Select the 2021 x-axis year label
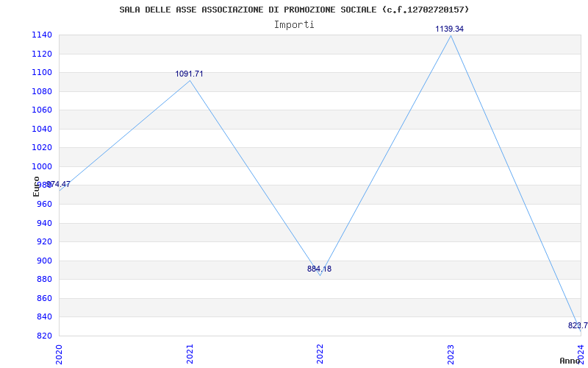 click(190, 354)
